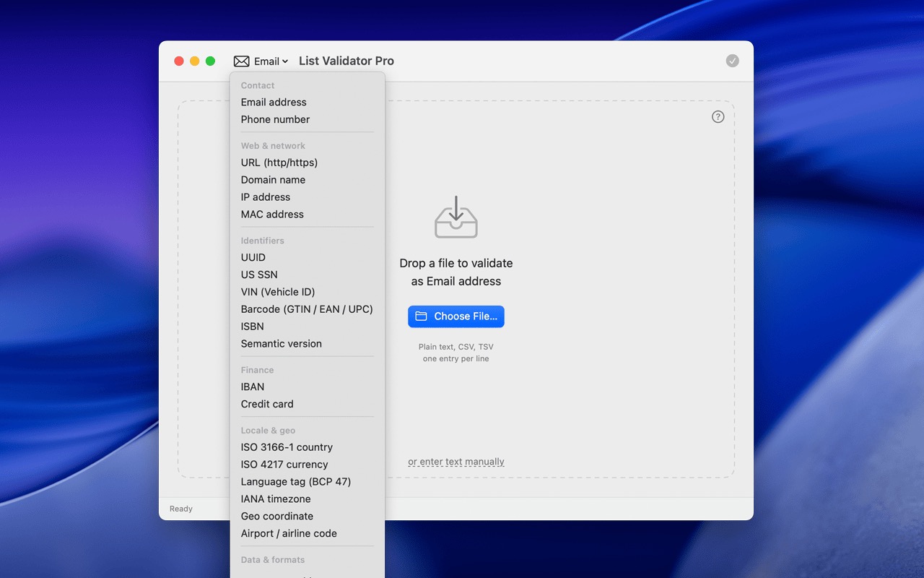The image size is (924, 578).
Task: Pick Barcode (GTIN / EAN / UPC)
Action: click(308, 309)
